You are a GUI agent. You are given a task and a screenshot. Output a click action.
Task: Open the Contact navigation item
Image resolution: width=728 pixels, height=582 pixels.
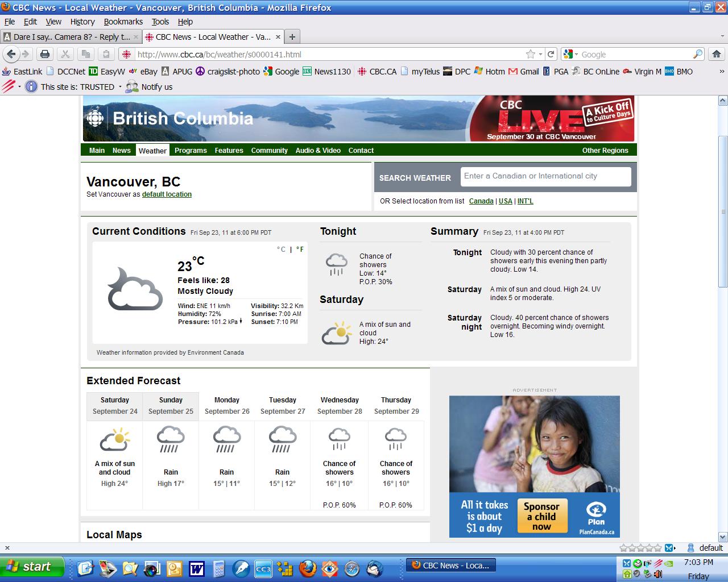(x=361, y=150)
